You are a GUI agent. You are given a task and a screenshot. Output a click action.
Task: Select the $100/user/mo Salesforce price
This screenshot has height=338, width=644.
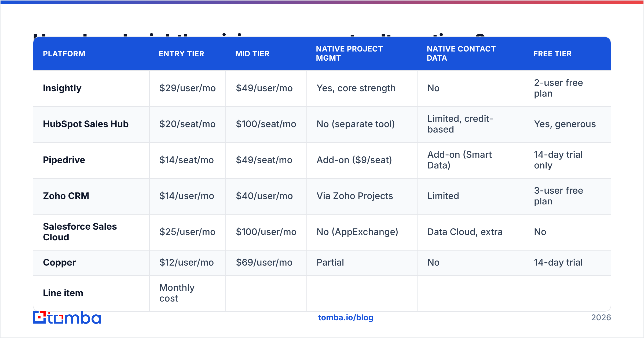pos(266,232)
